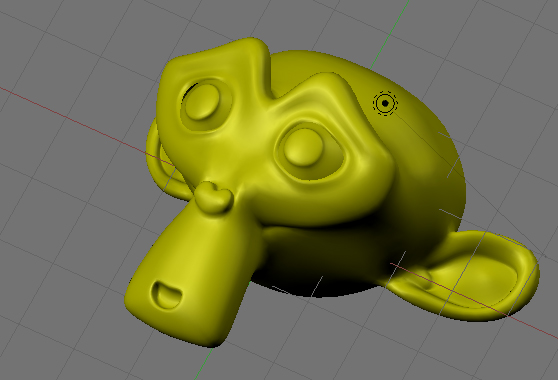The image size is (558, 380).
Task: Select the lamp object with dashed circle
Action: pyautogui.click(x=385, y=103)
